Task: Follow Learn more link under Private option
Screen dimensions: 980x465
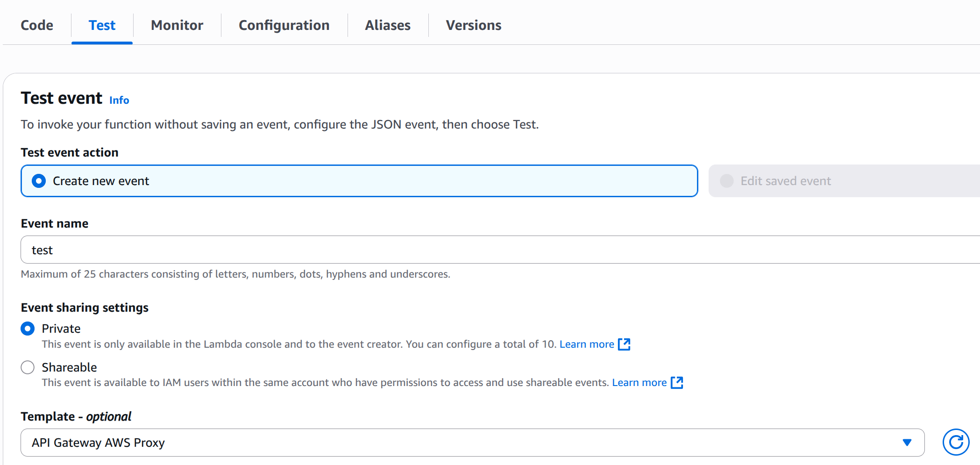Action: coord(587,344)
